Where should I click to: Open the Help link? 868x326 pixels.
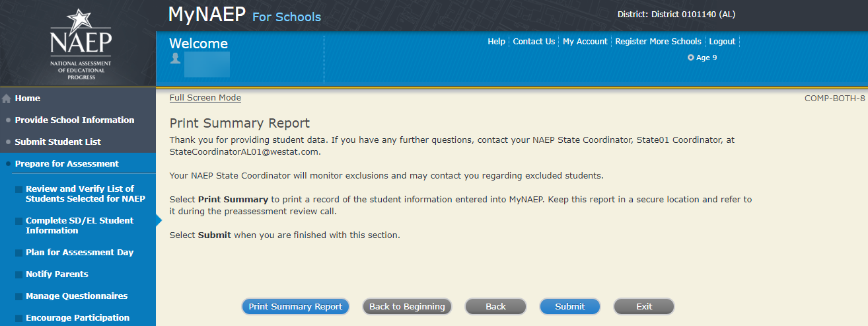click(496, 41)
